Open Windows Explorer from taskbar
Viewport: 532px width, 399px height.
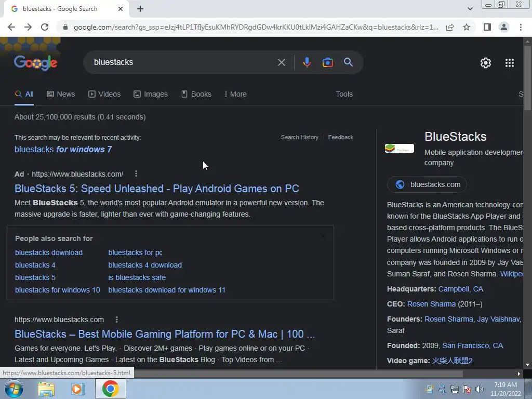point(46,389)
